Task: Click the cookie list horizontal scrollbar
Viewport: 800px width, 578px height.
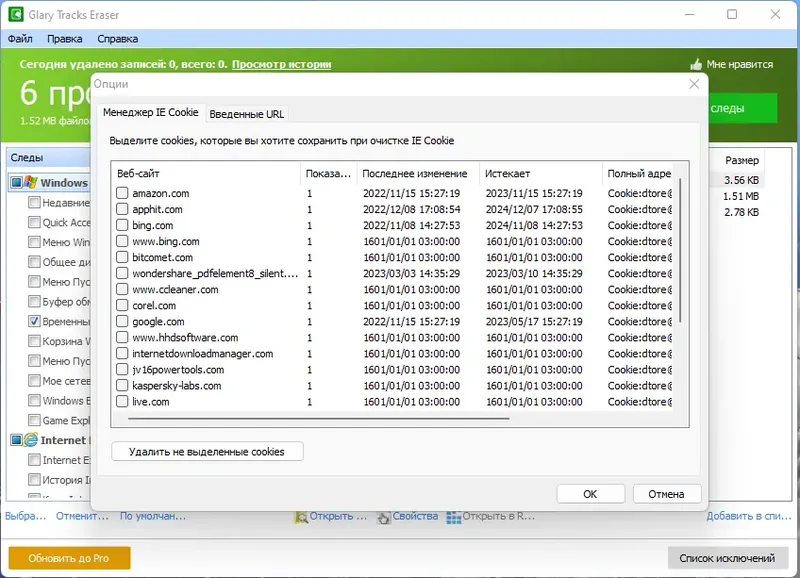Action: click(x=319, y=418)
